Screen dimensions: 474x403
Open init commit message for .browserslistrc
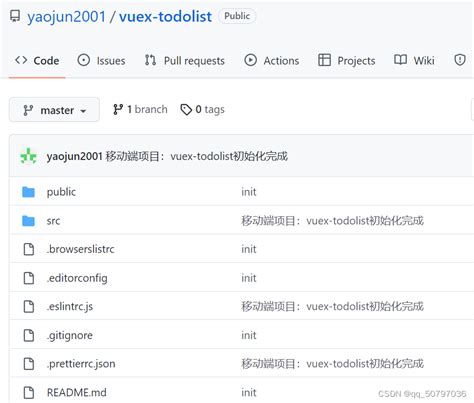pos(249,249)
